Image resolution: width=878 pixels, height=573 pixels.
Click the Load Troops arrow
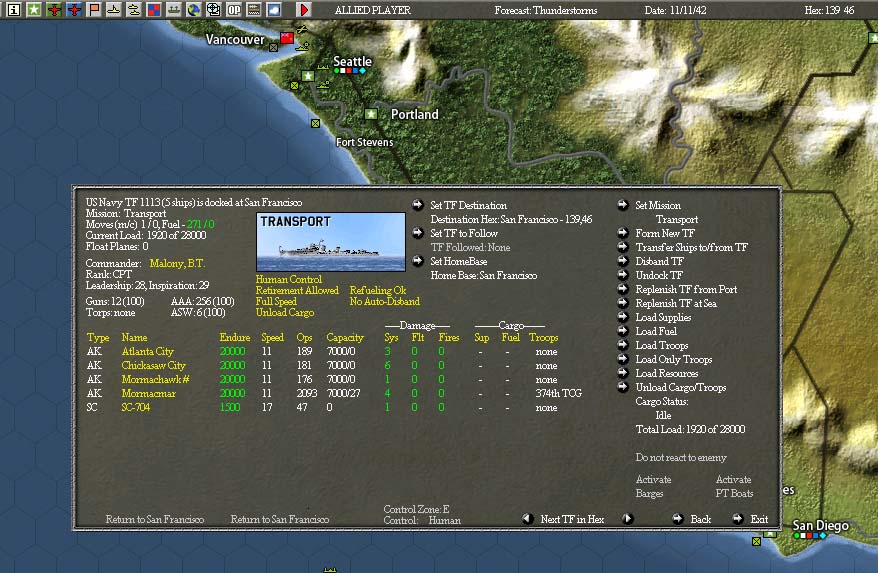623,345
